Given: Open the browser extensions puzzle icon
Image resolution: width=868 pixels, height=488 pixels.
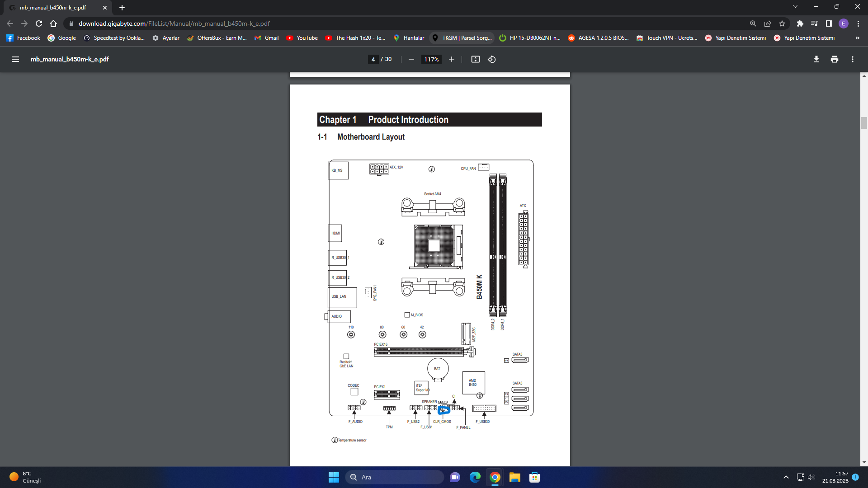Looking at the screenshot, I should (x=800, y=23).
